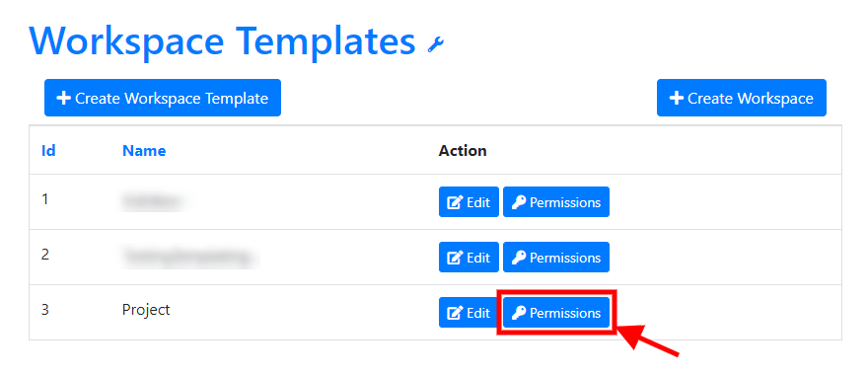Click the wrench icon beside Workspace Templates
Screen dimensions: 868x374
tap(436, 44)
